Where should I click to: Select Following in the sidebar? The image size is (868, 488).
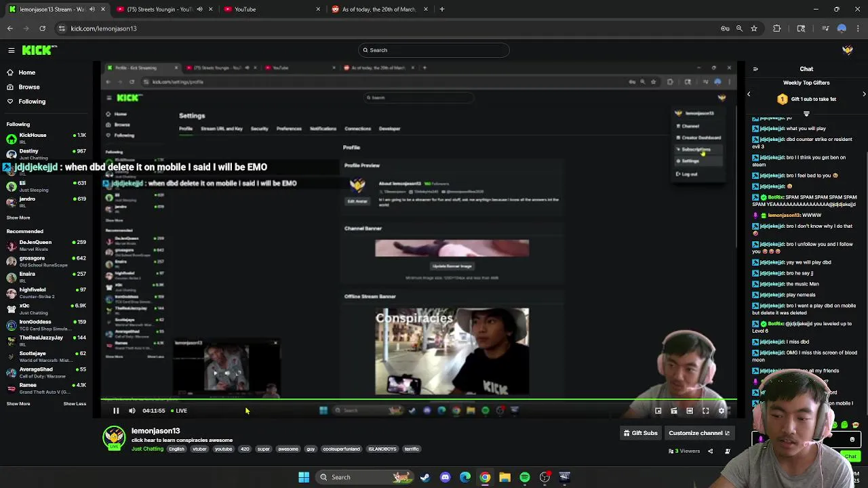click(x=32, y=102)
